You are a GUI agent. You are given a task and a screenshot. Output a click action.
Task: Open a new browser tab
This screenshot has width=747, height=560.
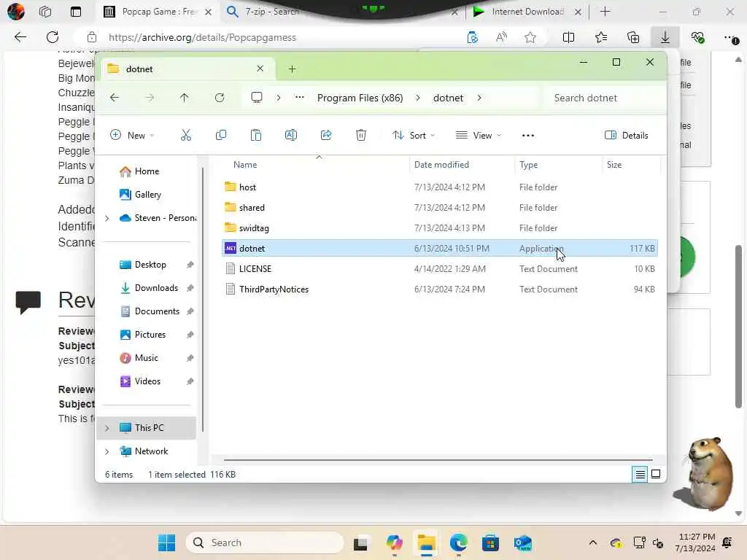[605, 12]
